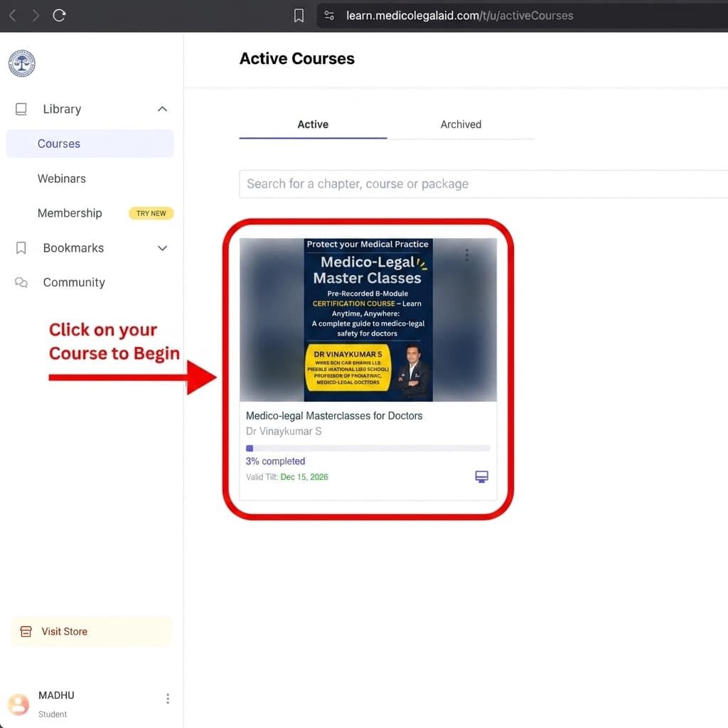The width and height of the screenshot is (728, 728).
Task: Open the Bookmarks menu label
Action: [x=73, y=248]
